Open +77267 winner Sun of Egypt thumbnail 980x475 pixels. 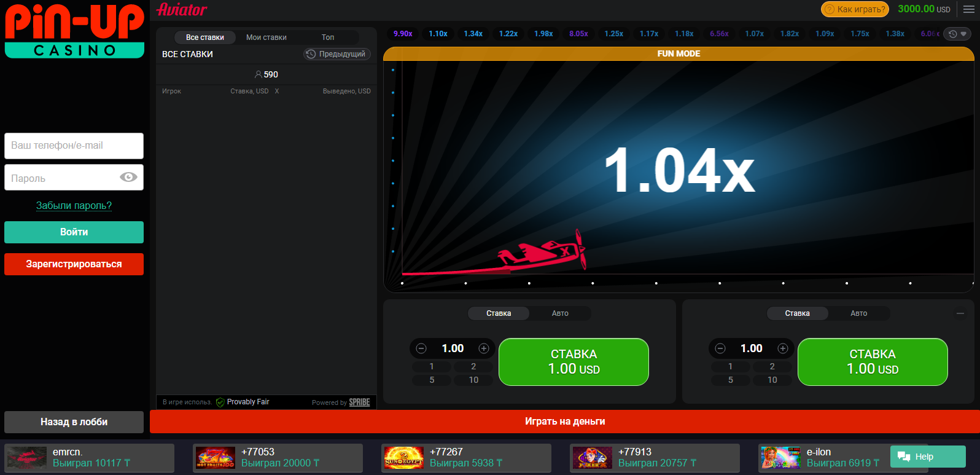click(403, 458)
